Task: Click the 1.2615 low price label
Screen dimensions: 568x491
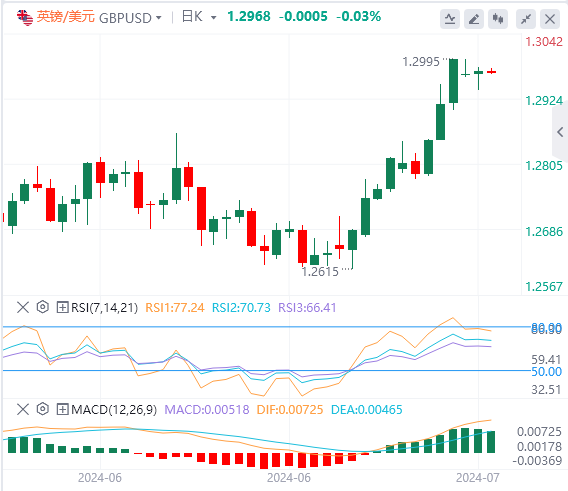Action: coord(320,272)
